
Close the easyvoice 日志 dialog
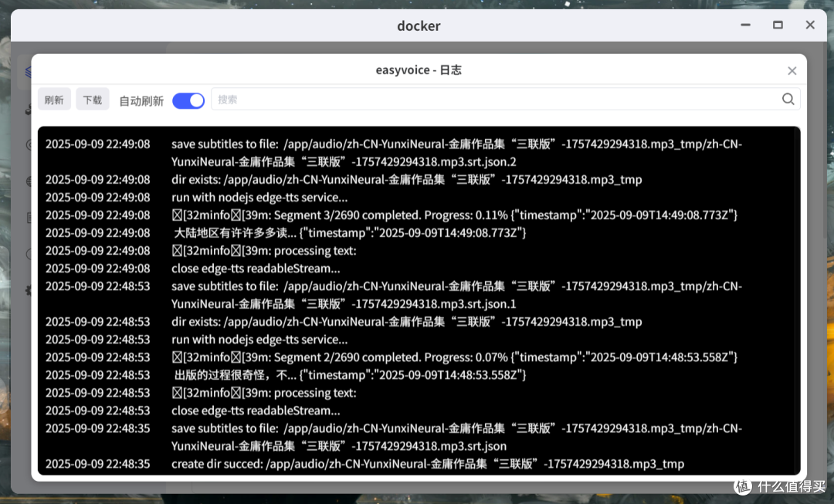point(792,71)
